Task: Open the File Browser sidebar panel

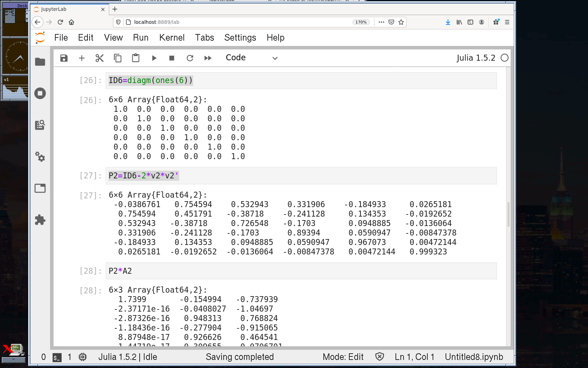Action: tap(40, 62)
